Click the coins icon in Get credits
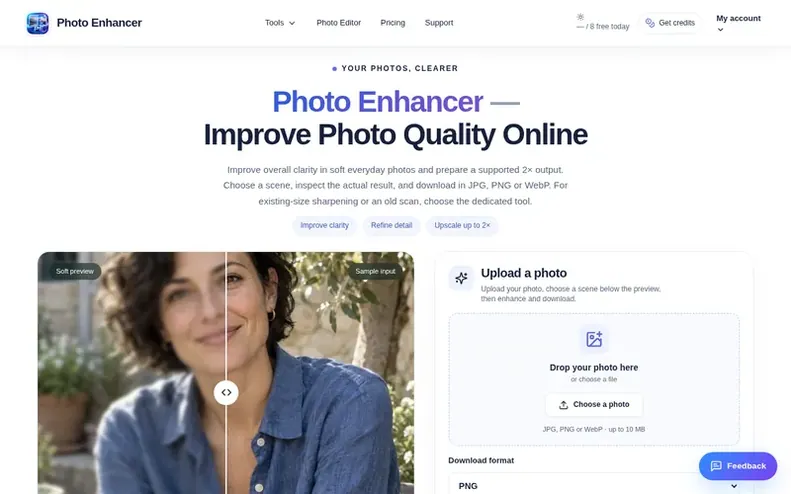Screen dimensions: 791x494 tap(650, 23)
